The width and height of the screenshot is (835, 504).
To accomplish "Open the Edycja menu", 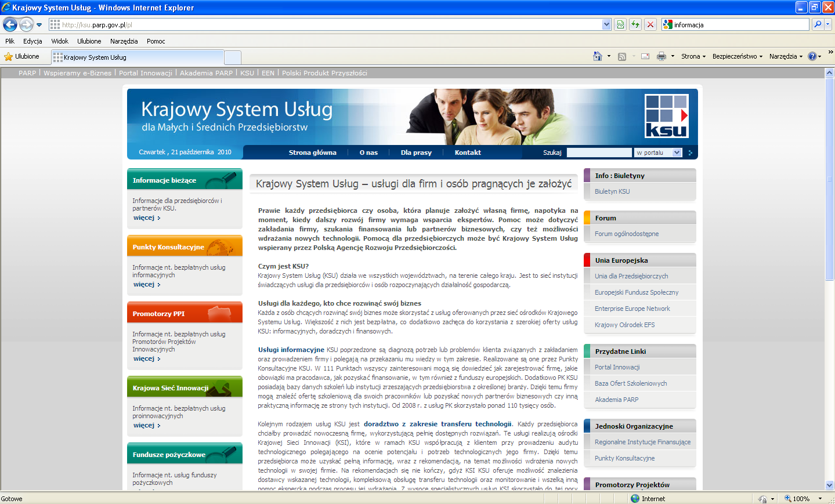I will coord(32,41).
